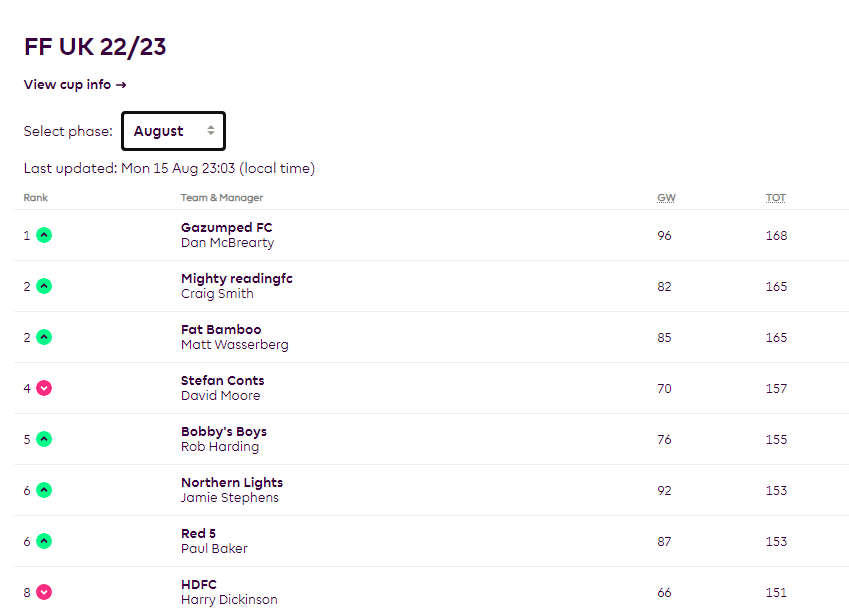Open Gazumped FC team page
Screen dimensions: 849x612
pos(226,228)
